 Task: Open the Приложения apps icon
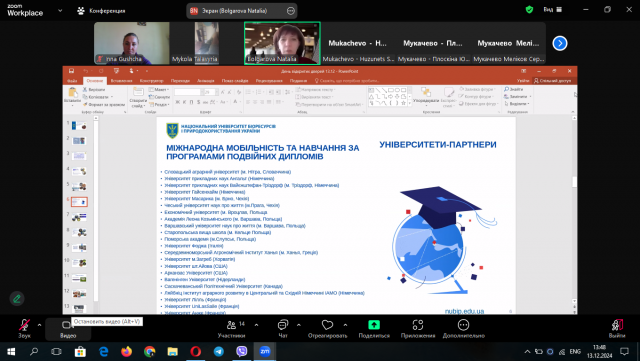click(418, 325)
